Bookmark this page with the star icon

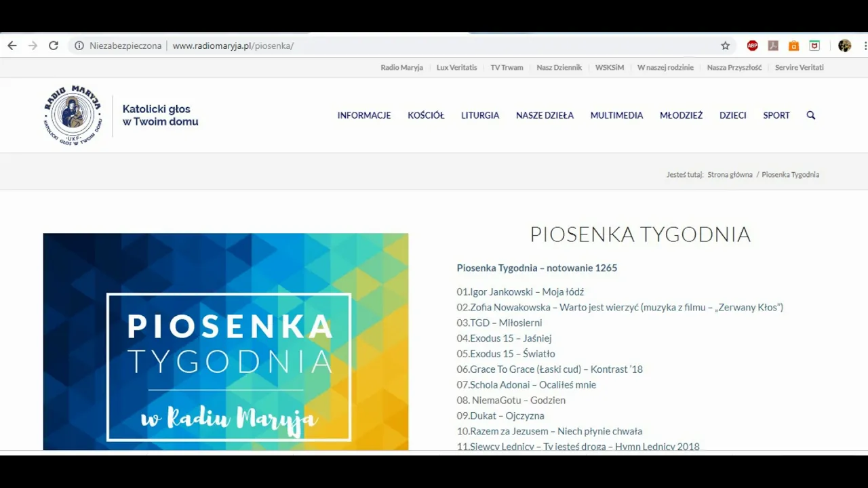tap(725, 45)
